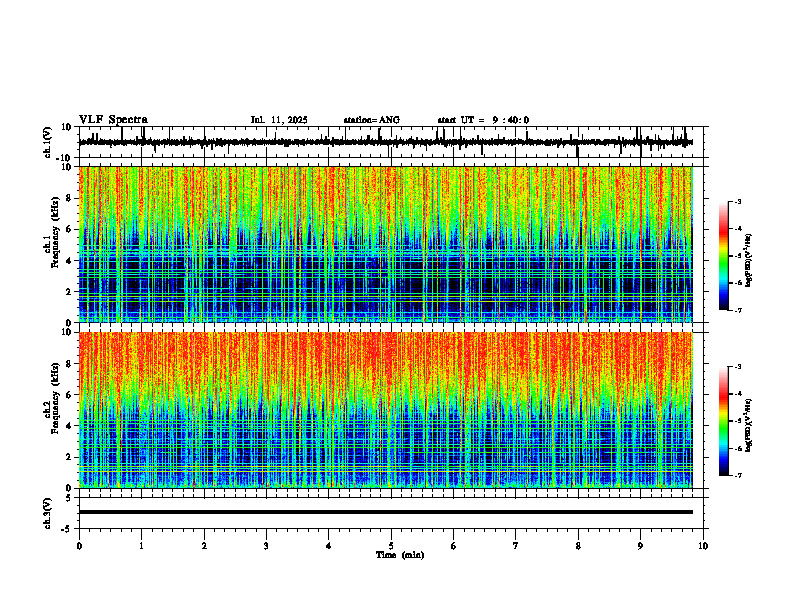Click the "VLF Spectra" title text
The height and width of the screenshot is (612, 792).
pos(113,120)
